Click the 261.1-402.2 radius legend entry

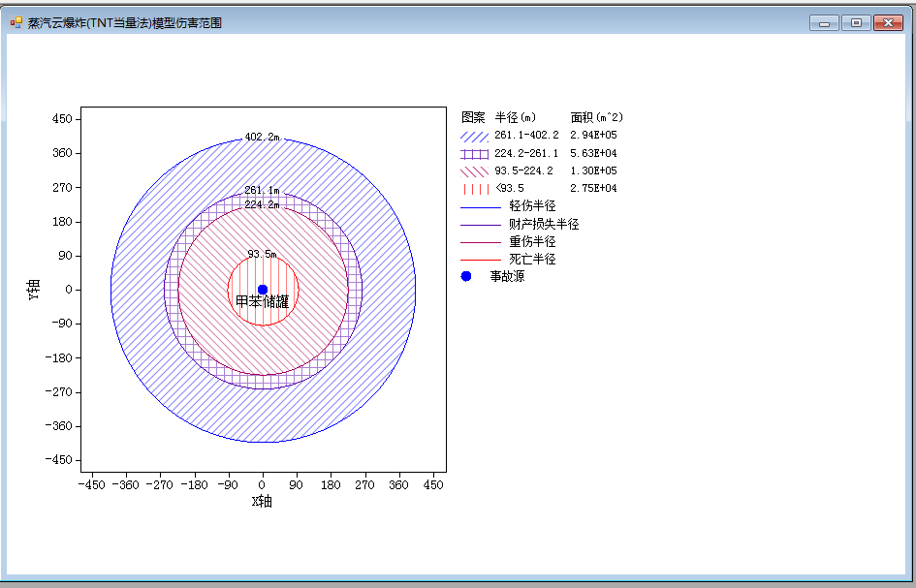coord(526,135)
